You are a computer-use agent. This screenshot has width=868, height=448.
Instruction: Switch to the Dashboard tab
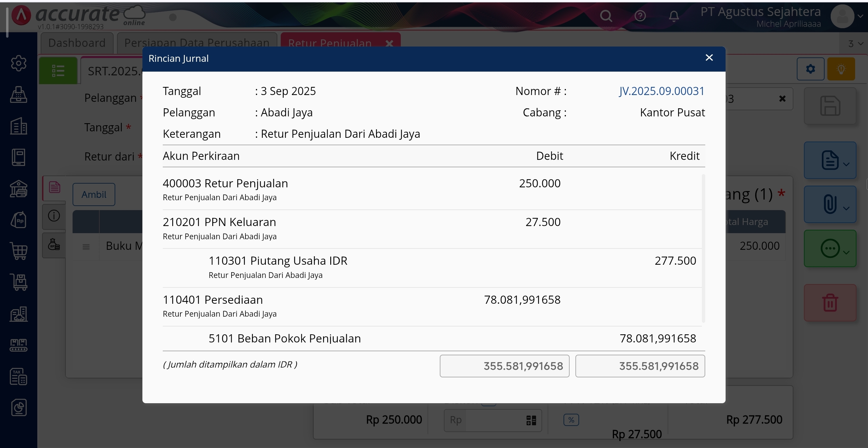[77, 43]
